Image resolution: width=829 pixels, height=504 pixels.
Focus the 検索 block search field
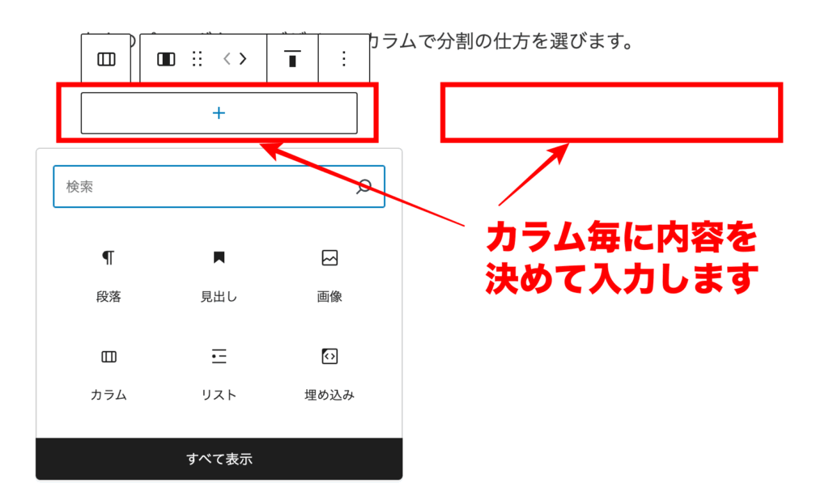point(202,187)
